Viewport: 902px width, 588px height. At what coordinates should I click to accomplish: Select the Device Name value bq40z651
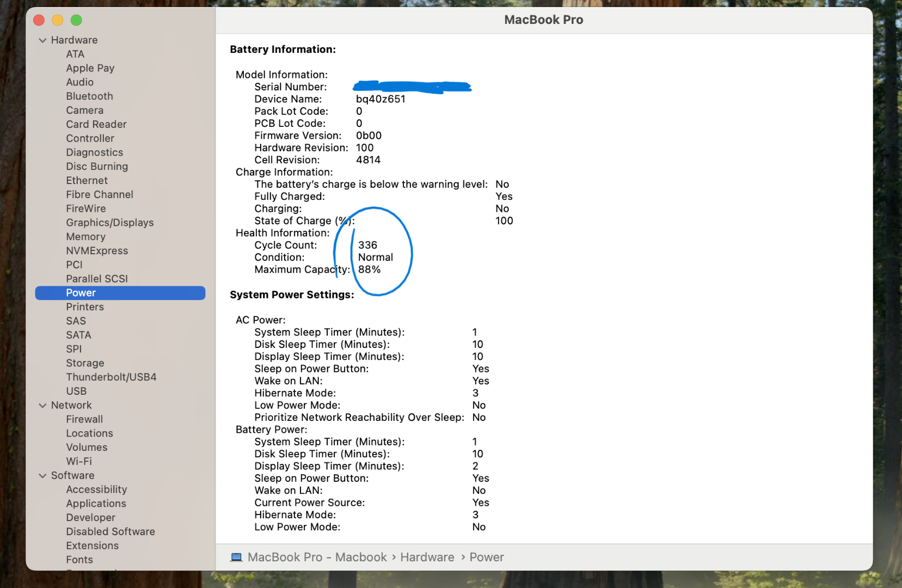(381, 99)
